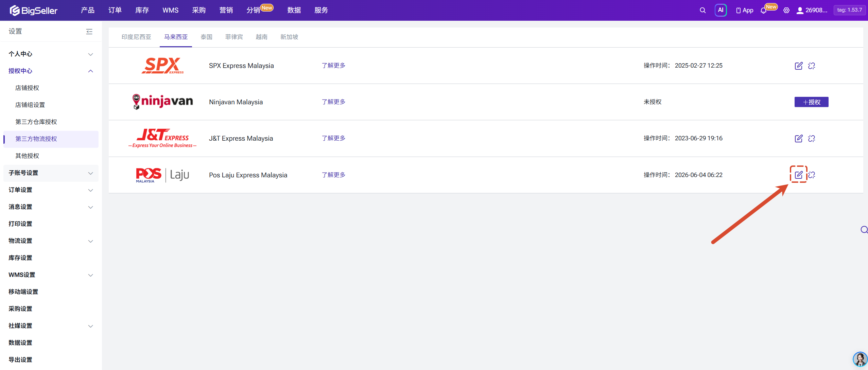Open 采购 menu in top navigation
This screenshot has width=868, height=370.
199,10
